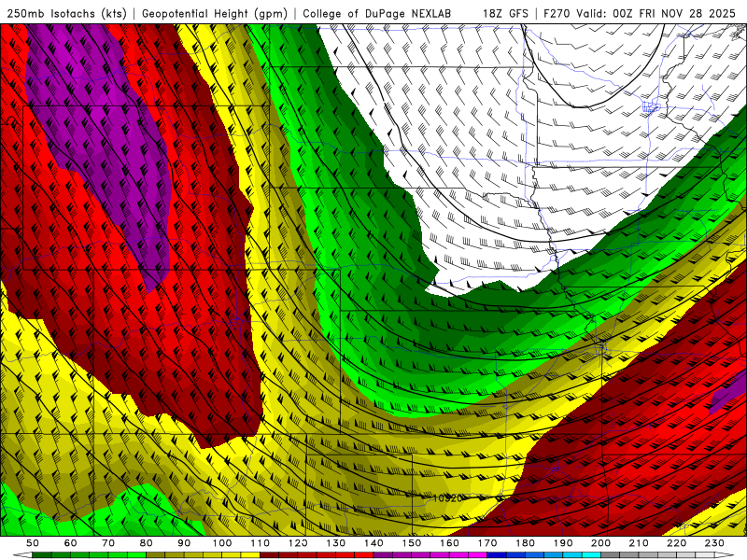
Task: Click the '150' value on the legend scale
Action: pyautogui.click(x=412, y=543)
